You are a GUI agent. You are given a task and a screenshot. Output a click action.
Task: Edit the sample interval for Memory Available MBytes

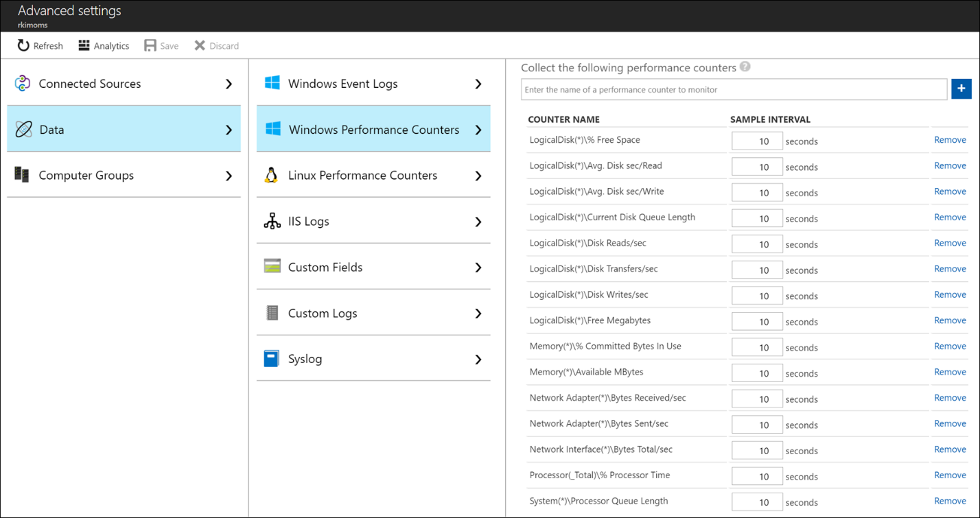tap(756, 373)
